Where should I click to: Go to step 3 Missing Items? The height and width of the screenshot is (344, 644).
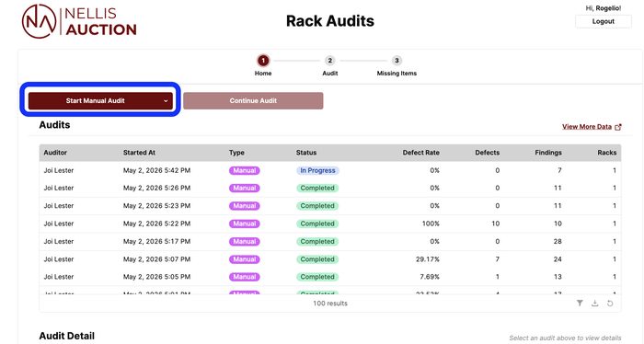(397, 65)
